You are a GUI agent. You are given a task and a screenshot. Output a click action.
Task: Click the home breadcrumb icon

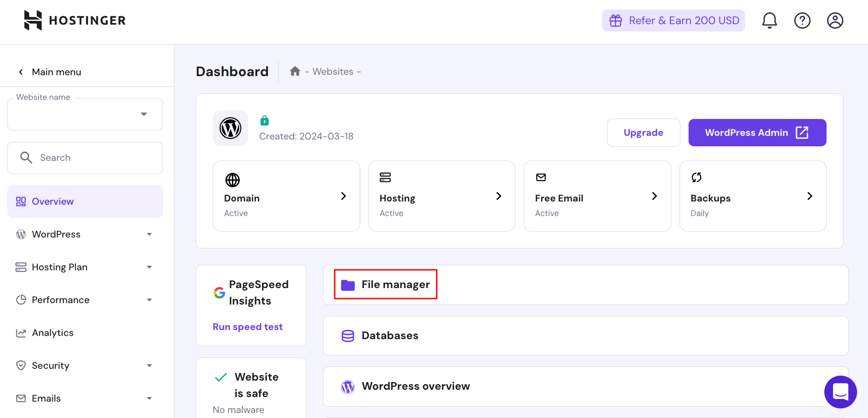pyautogui.click(x=295, y=71)
